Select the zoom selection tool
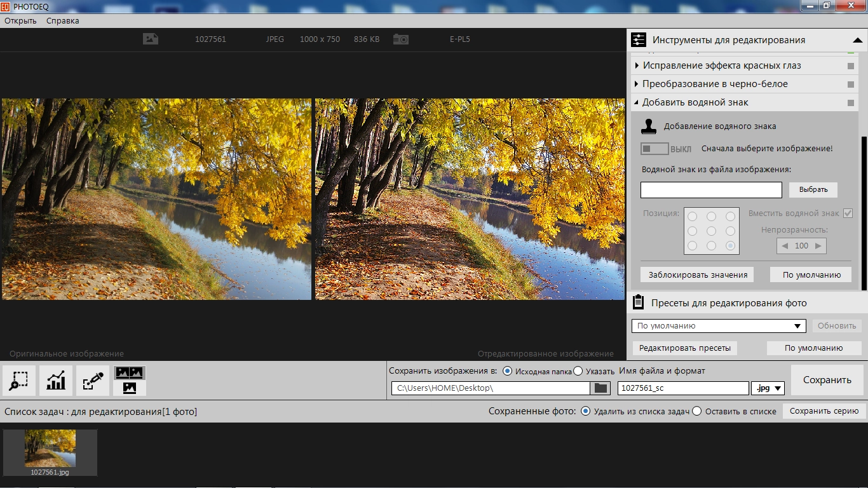This screenshot has height=488, width=868. pos(19,381)
